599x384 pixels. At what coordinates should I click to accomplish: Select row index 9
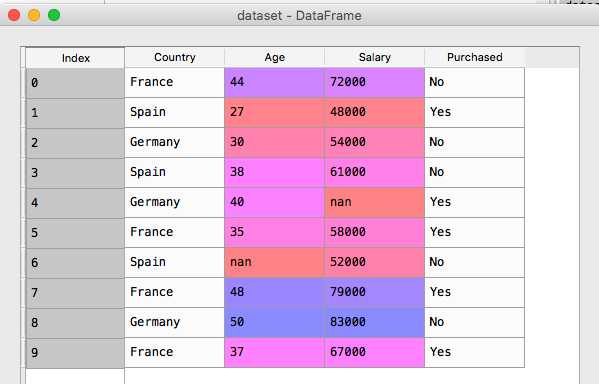pyautogui.click(x=75, y=352)
